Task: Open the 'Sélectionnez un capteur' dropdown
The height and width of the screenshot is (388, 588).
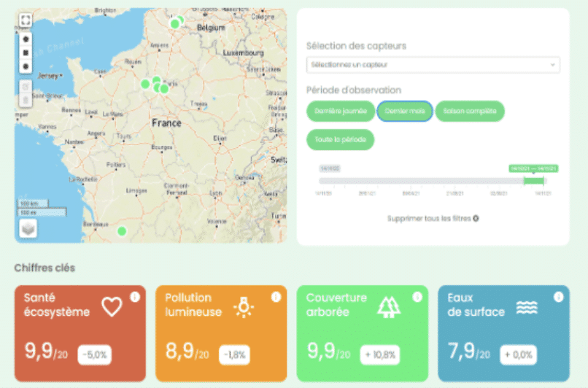Action: tap(433, 65)
